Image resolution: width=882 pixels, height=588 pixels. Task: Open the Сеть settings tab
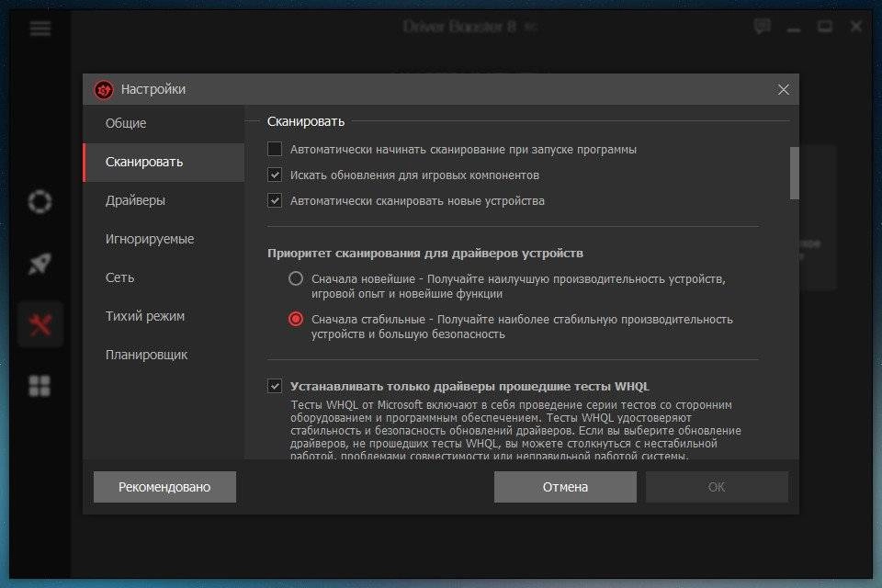click(164, 278)
